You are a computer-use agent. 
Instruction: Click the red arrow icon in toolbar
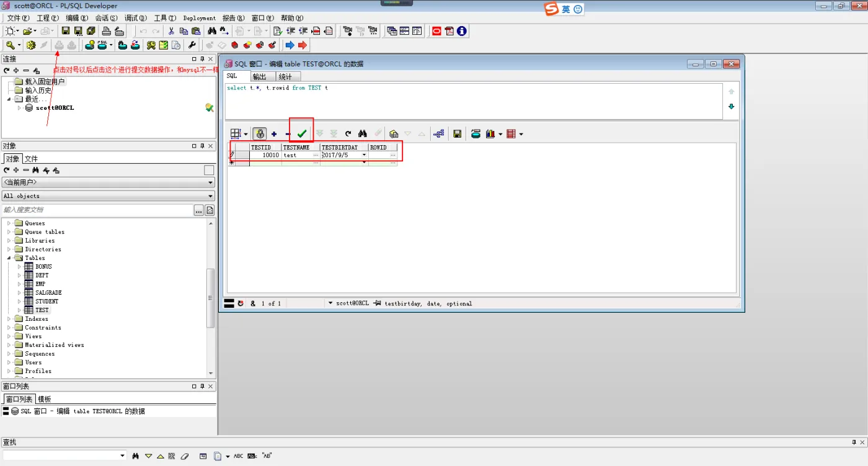303,45
